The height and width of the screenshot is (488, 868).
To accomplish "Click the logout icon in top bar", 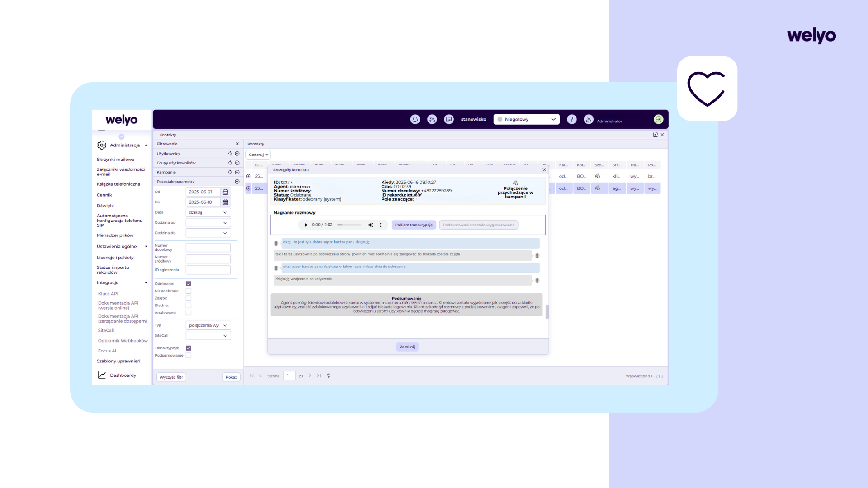I will (658, 119).
